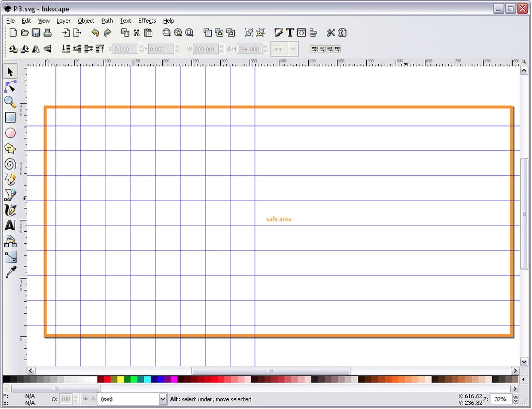Open Document Properties icon

342,33
